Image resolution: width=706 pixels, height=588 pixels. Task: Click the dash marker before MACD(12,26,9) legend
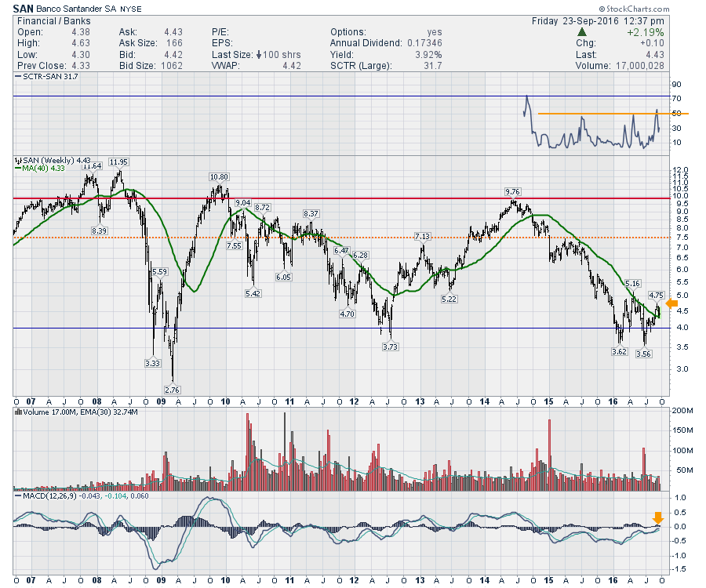(17, 497)
